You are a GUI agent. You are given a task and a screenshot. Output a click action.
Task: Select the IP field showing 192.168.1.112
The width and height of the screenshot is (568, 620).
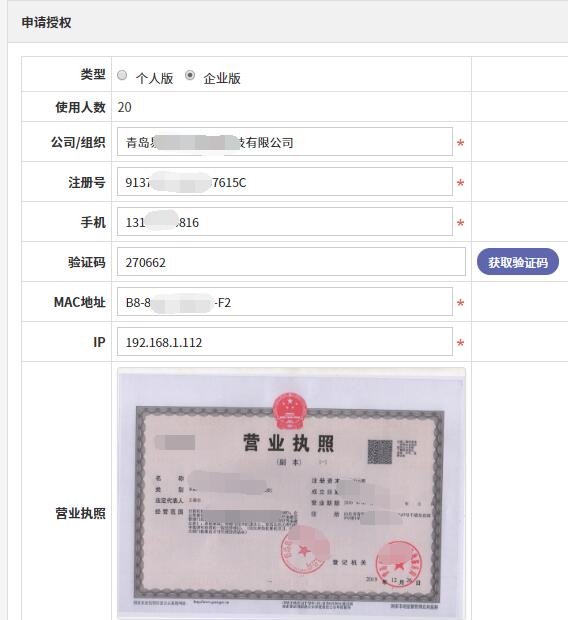click(285, 342)
